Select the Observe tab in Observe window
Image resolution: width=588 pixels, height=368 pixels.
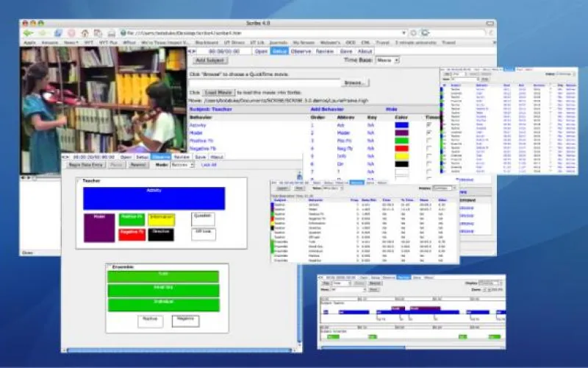coord(161,157)
